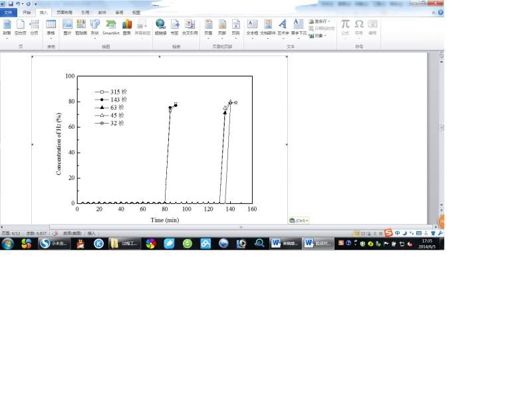Expand the Shapes dropdown arrow
The height and width of the screenshot is (398, 532).
95,38
